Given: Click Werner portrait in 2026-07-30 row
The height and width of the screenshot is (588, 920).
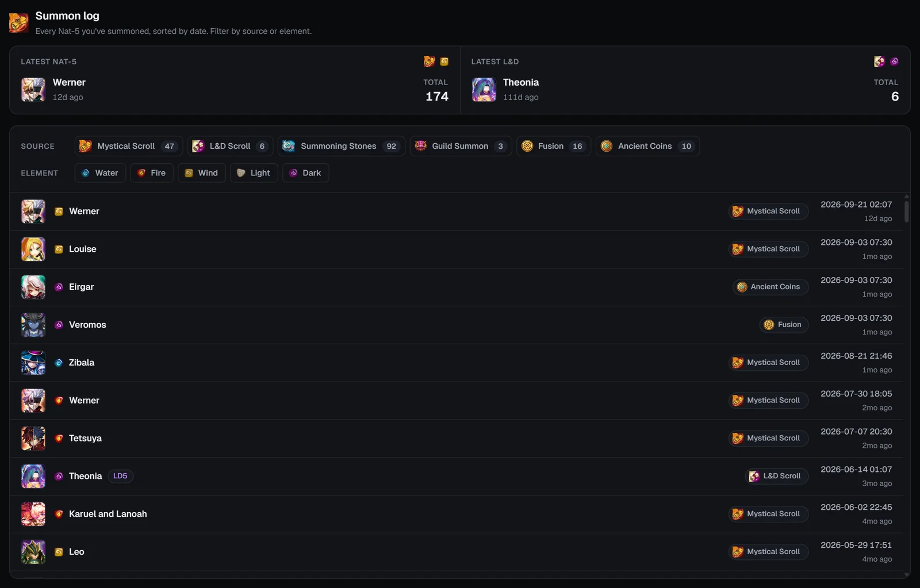Looking at the screenshot, I should tap(33, 401).
